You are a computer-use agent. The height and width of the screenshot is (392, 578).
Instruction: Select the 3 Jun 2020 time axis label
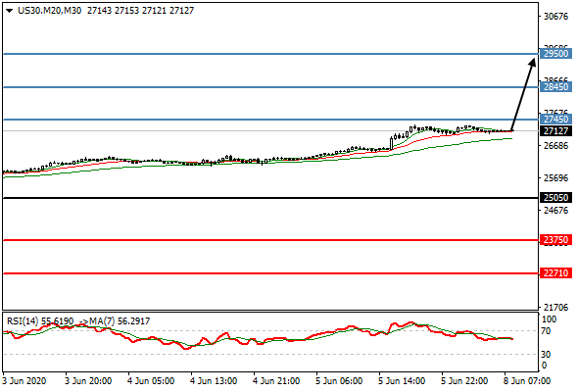(x=24, y=381)
